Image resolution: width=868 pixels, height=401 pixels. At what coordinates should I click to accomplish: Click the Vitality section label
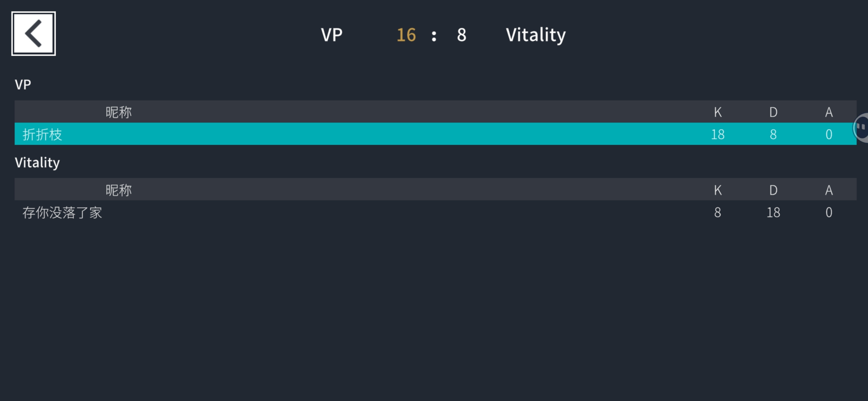point(37,163)
